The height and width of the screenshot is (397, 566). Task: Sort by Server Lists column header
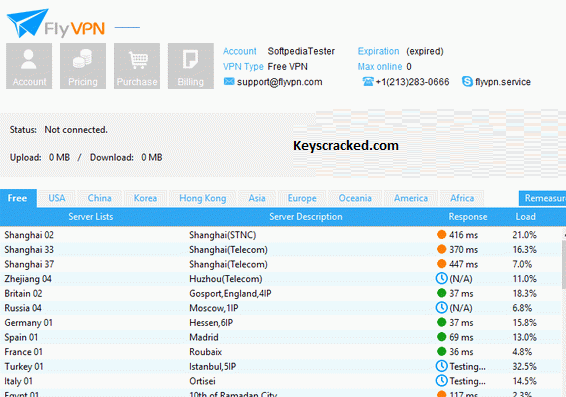point(91,217)
